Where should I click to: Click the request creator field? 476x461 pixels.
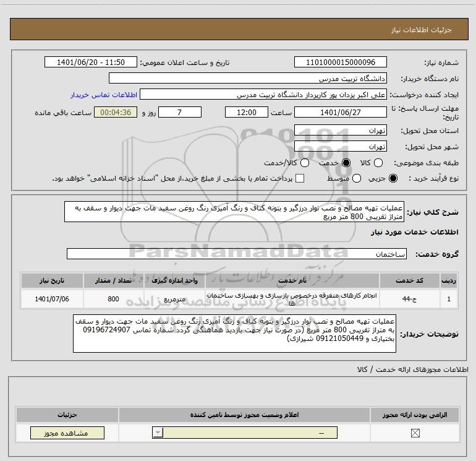263,94
